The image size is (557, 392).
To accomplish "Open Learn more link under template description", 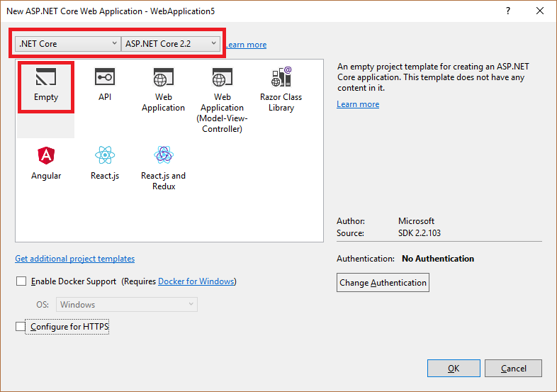I will click(x=358, y=104).
